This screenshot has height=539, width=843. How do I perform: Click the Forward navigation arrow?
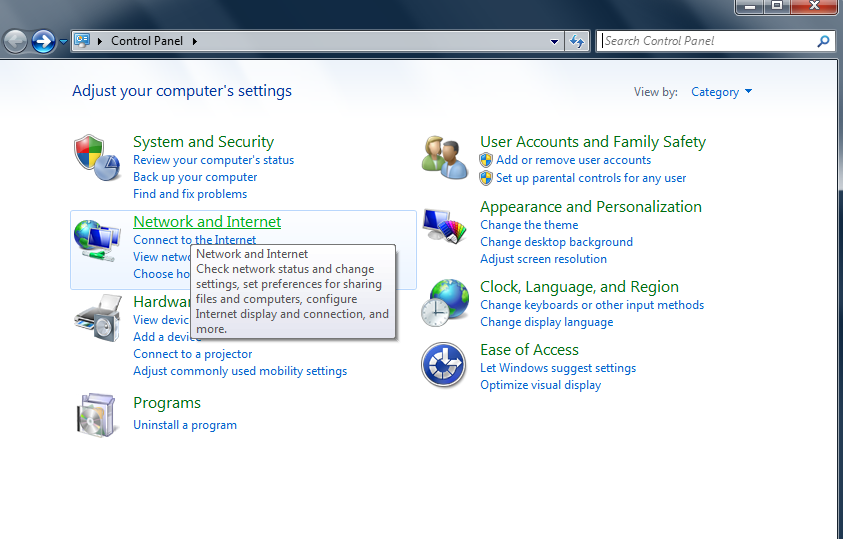(43, 41)
